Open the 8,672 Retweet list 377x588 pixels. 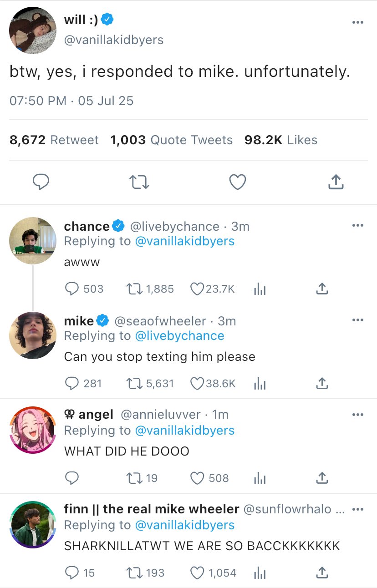click(54, 140)
